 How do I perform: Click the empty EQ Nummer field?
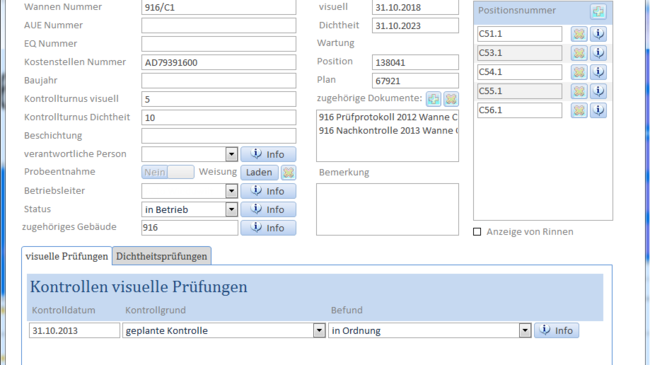click(218, 44)
